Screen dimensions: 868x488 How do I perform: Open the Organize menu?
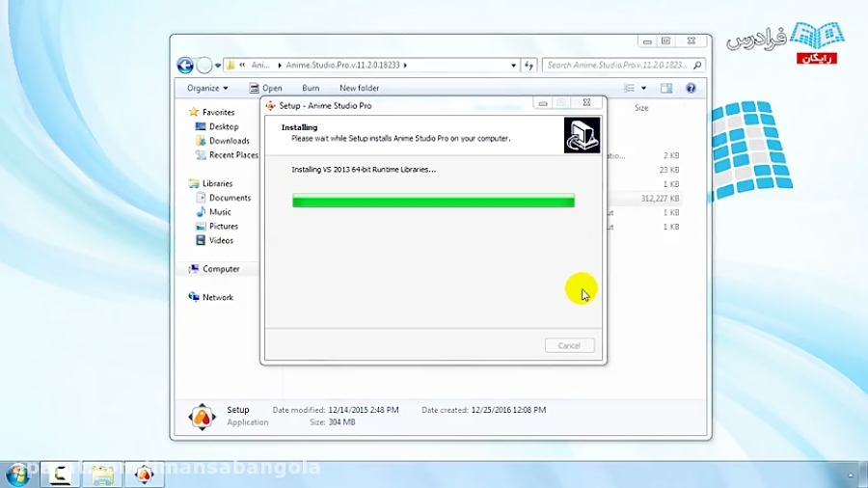click(207, 88)
